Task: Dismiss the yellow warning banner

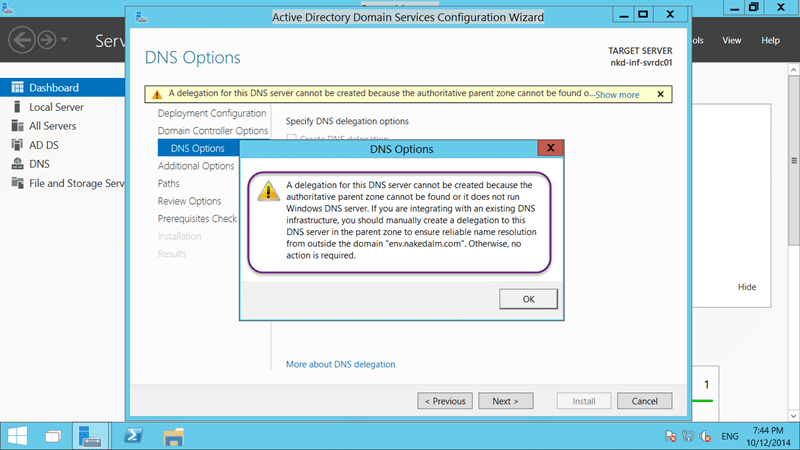Action: [660, 94]
